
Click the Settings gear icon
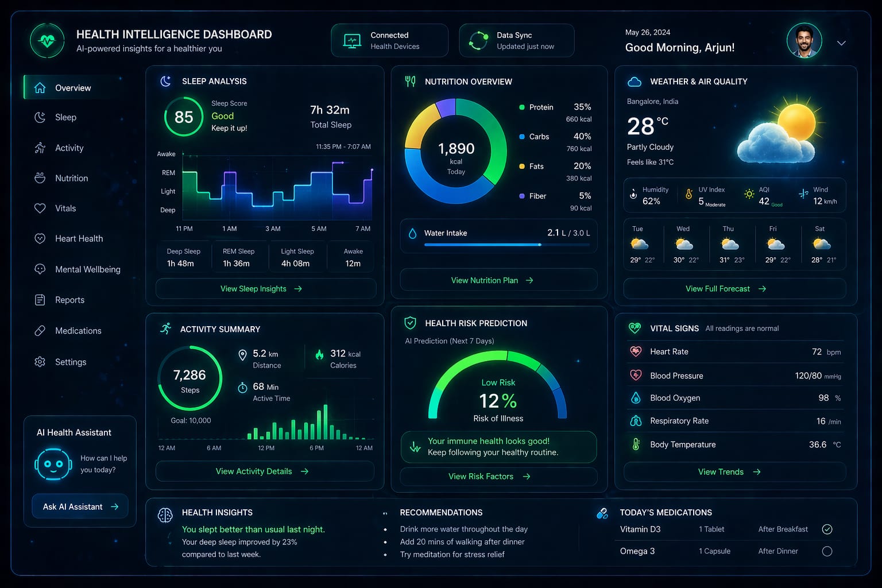pos(40,362)
